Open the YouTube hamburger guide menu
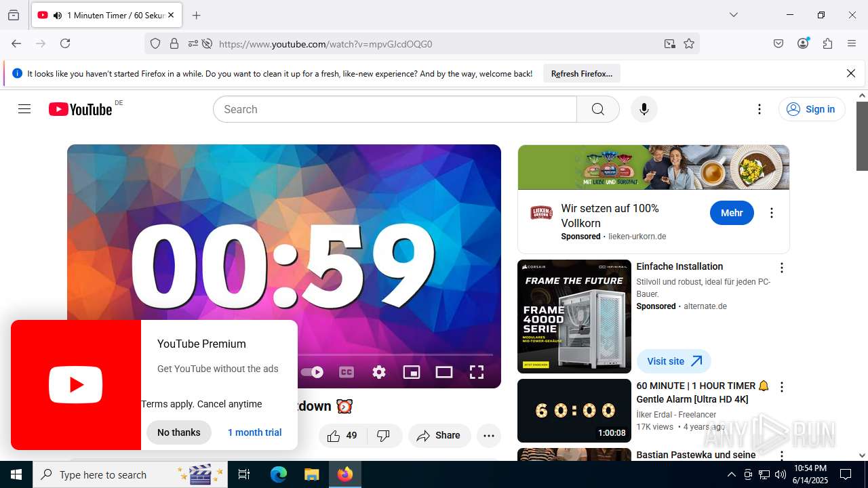Screen dimensions: 868x488 pyautogui.click(x=24, y=109)
